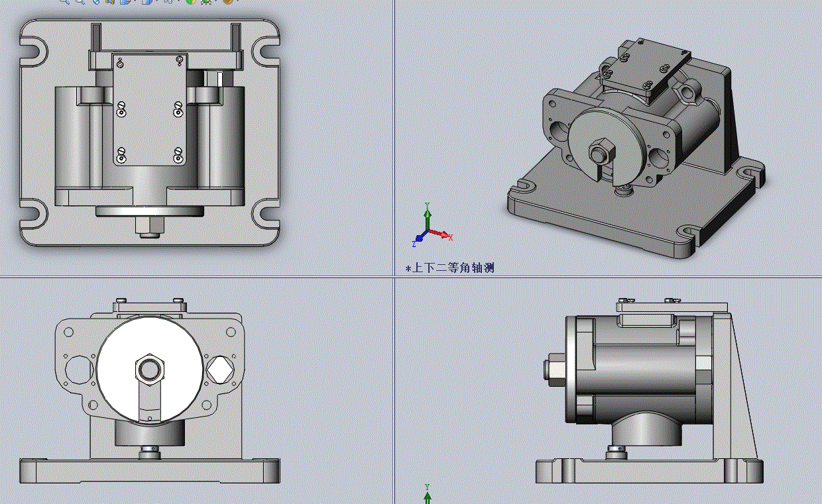
Task: Select the base plate in the right side view
Action: click(x=650, y=471)
